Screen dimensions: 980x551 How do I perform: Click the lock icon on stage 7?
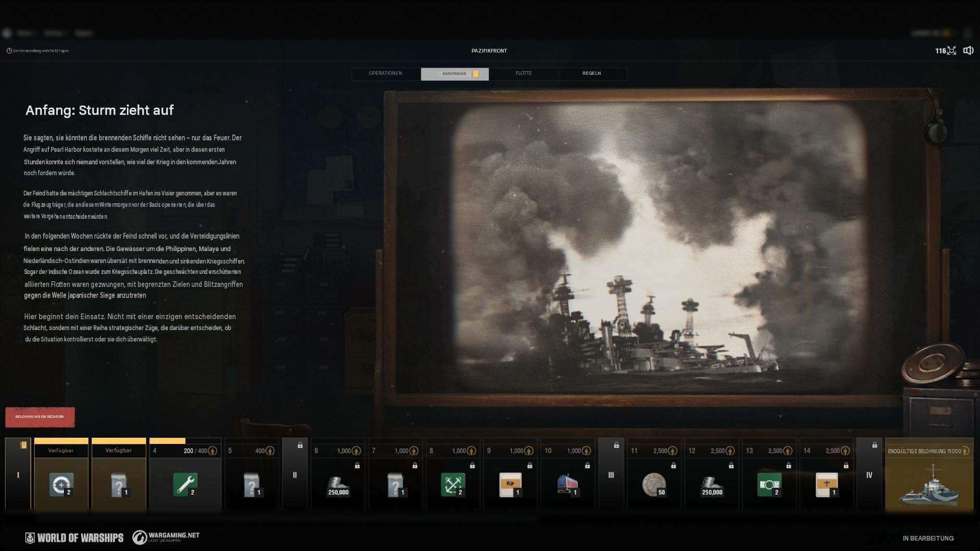(415, 466)
